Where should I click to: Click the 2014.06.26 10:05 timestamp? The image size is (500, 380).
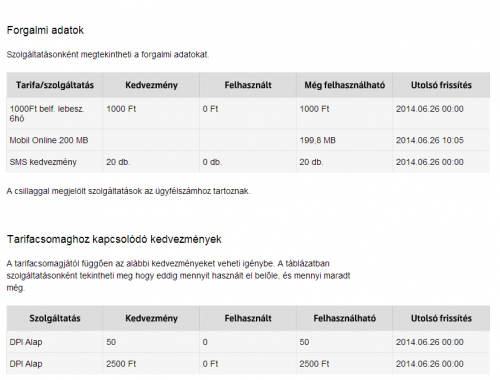430,140
